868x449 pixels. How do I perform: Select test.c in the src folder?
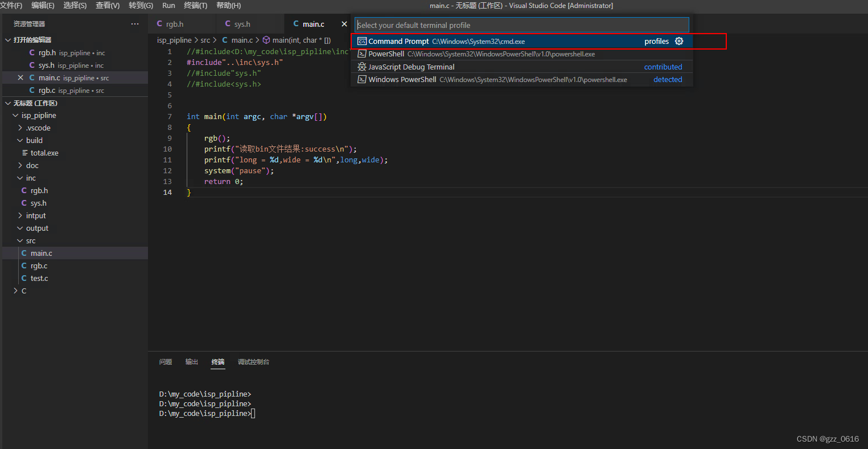(x=40, y=278)
